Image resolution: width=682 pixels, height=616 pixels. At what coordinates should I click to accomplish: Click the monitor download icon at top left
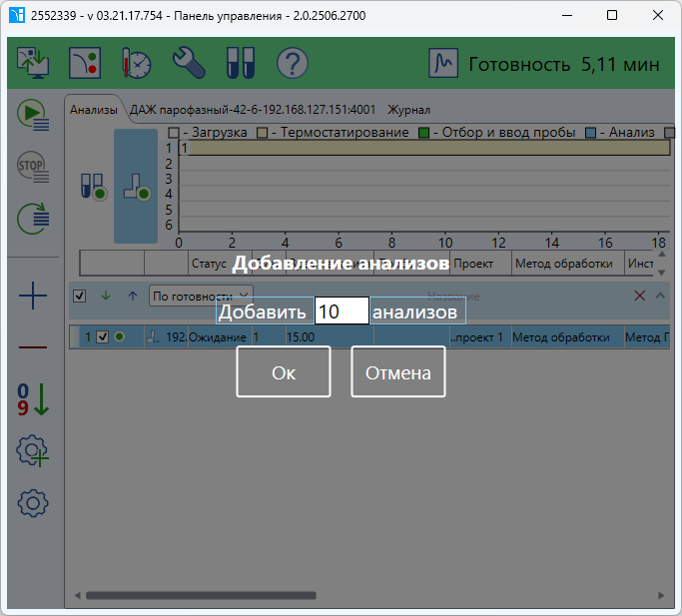coord(33,64)
